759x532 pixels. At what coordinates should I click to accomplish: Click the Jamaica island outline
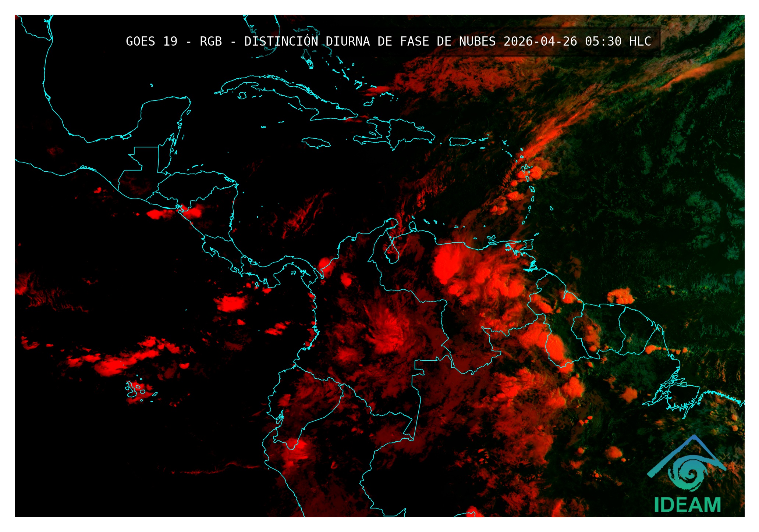pos(316,142)
